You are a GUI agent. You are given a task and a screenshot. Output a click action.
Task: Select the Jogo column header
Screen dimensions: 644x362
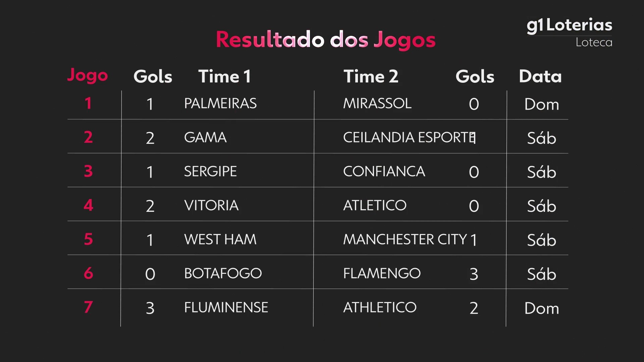pos(88,76)
